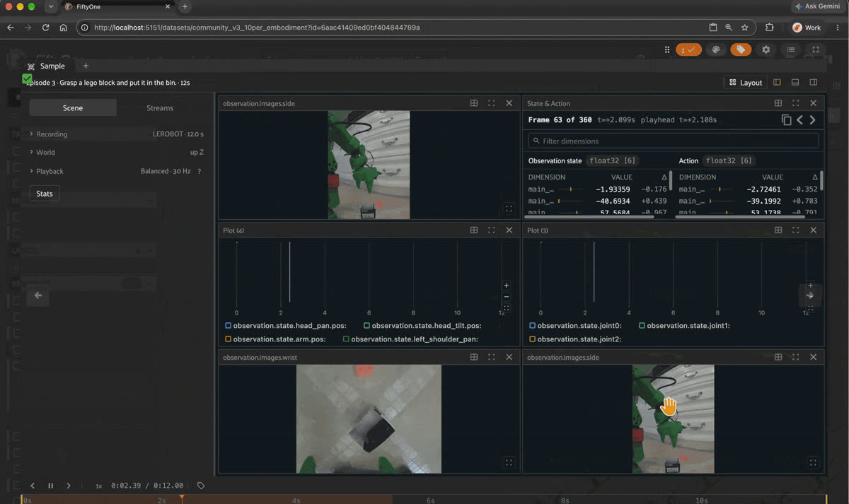This screenshot has width=849, height=504.
Task: Click the top toolbar fullscreen icon
Action: click(816, 49)
